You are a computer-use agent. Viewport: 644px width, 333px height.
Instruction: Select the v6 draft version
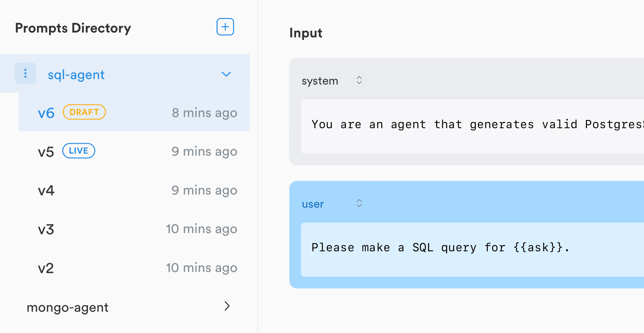47,112
